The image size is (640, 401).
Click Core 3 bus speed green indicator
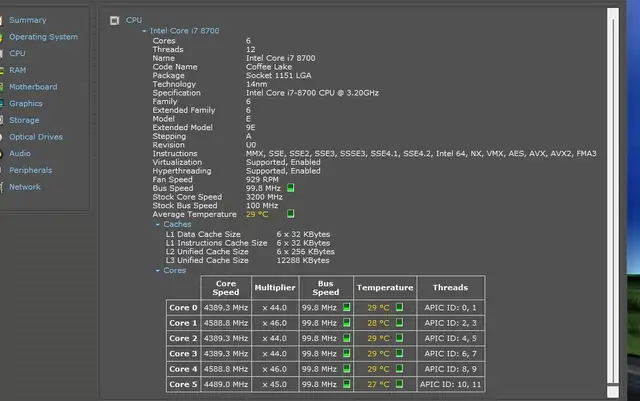click(x=347, y=353)
